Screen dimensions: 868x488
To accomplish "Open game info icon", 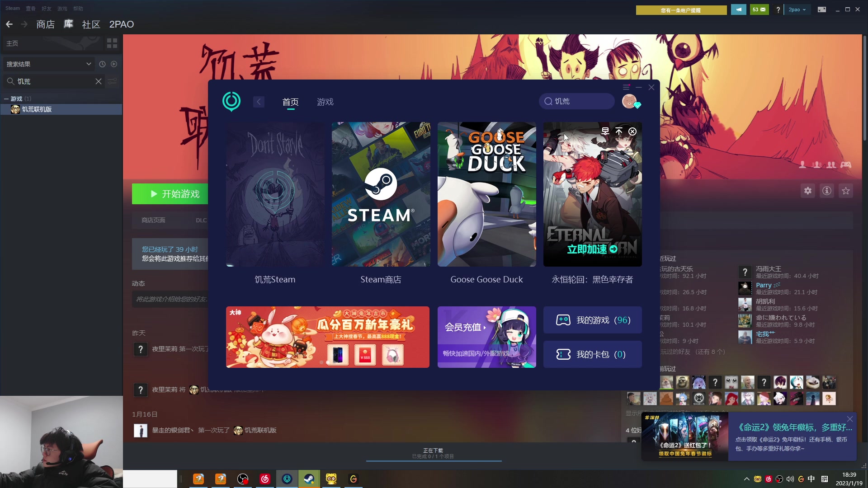I will click(x=827, y=191).
